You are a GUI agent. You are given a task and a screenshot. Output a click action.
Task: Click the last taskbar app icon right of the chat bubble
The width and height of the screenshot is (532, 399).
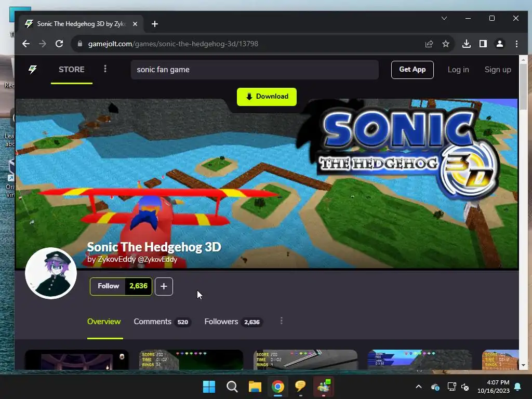(324, 386)
